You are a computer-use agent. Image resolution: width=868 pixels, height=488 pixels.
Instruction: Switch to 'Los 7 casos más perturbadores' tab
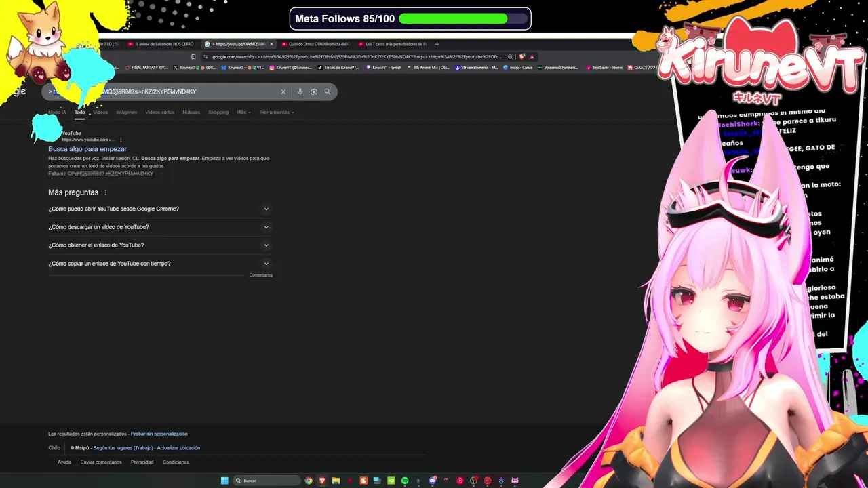pos(393,44)
